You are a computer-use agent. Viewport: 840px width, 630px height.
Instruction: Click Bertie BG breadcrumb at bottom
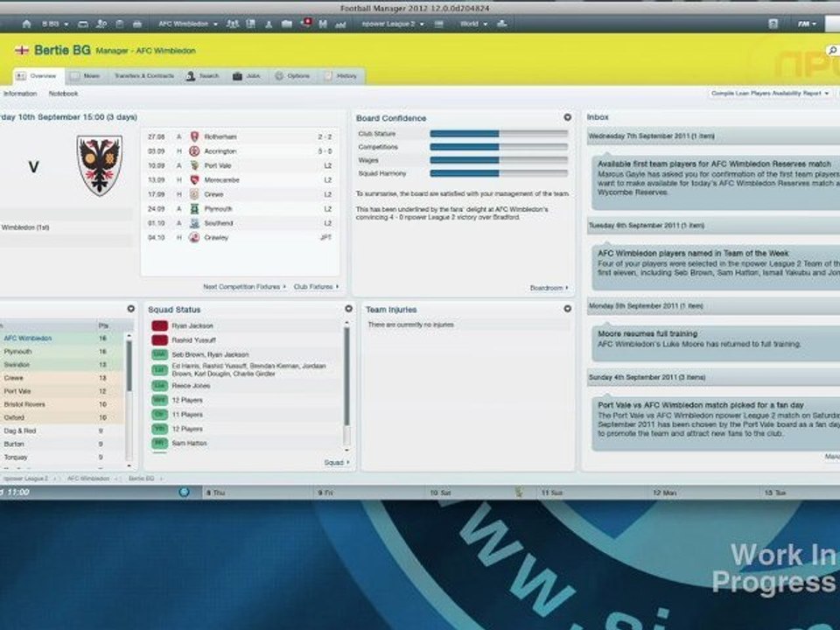click(x=142, y=479)
